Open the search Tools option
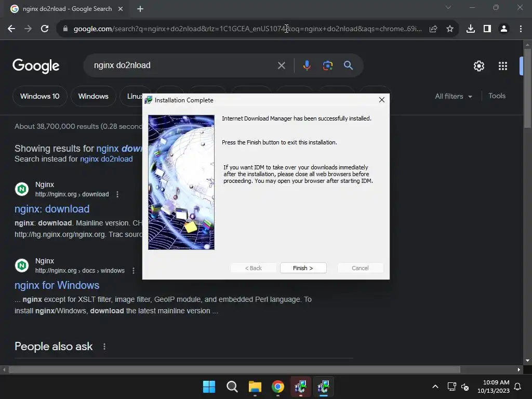Image resolution: width=532 pixels, height=399 pixels. pyautogui.click(x=497, y=96)
